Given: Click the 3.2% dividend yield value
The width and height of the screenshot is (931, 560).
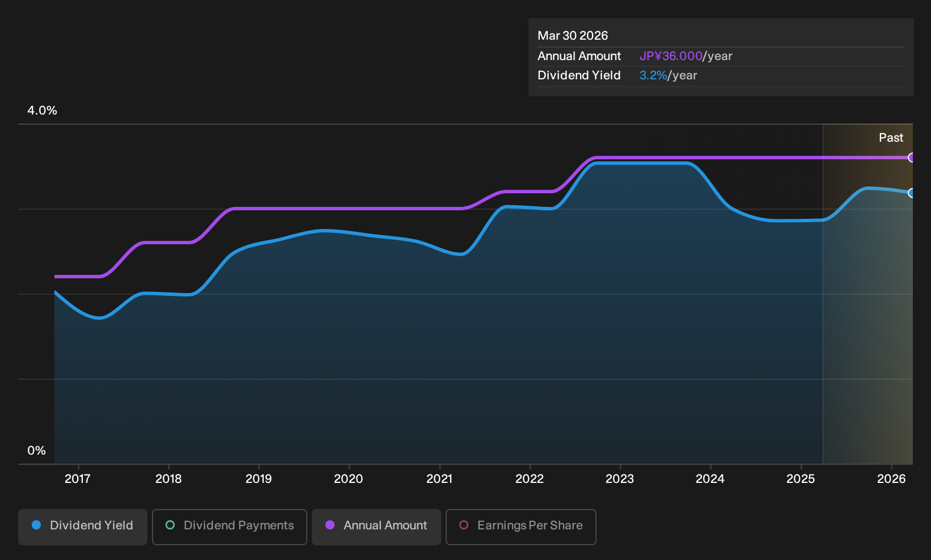Looking at the screenshot, I should click(653, 75).
